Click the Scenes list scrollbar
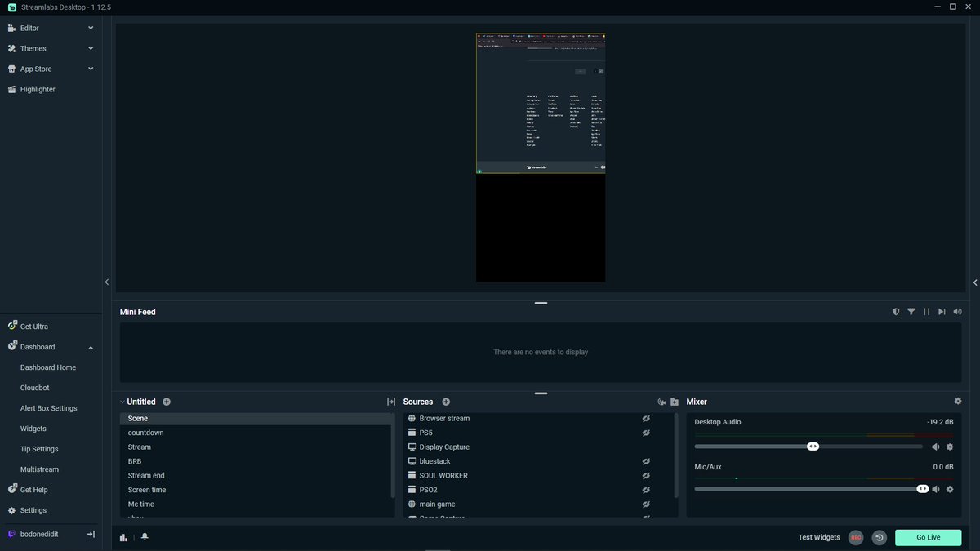 point(394,455)
